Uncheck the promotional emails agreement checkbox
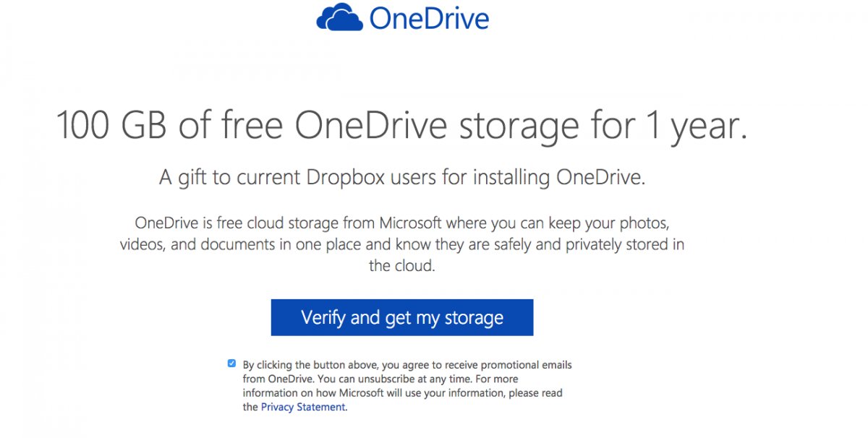This screenshot has height=438, width=868. [231, 362]
